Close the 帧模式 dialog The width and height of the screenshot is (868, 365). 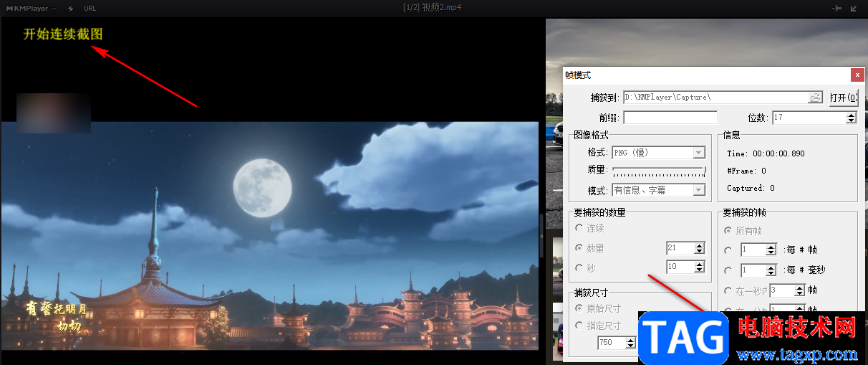[x=857, y=75]
